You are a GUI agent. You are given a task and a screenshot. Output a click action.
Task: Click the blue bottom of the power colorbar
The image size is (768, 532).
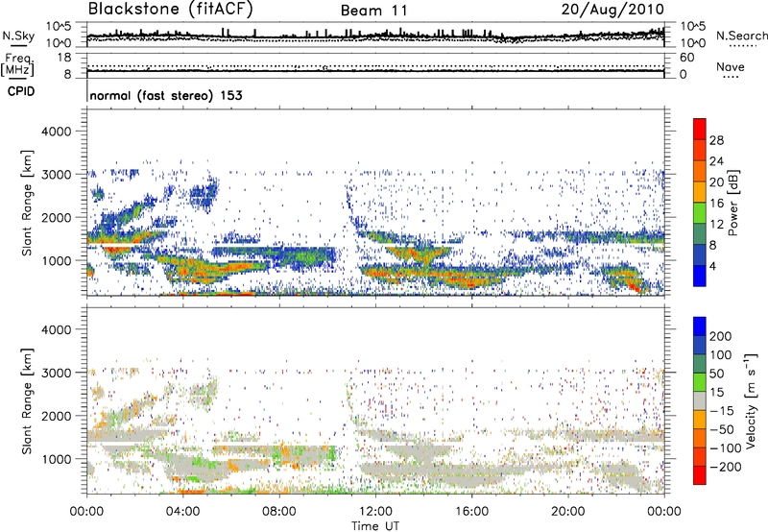tap(700, 276)
